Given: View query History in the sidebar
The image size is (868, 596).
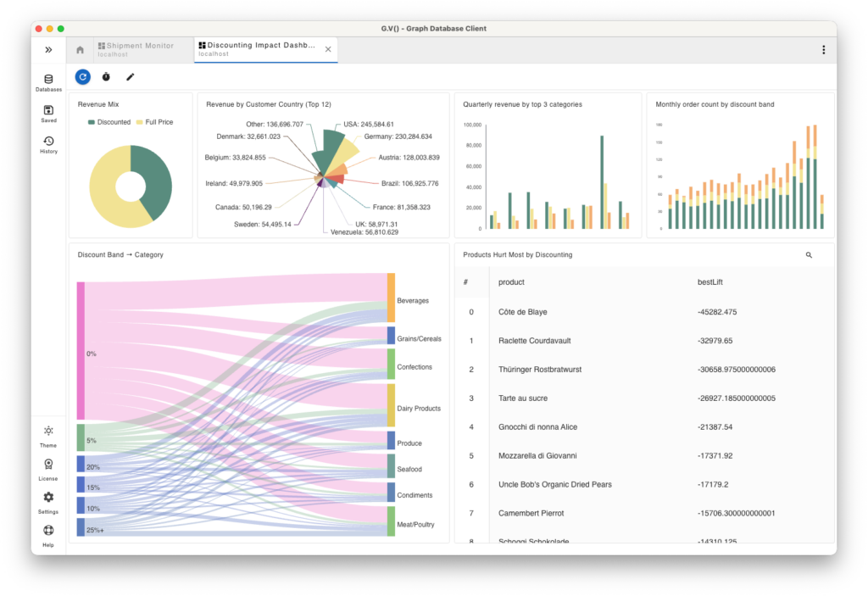Looking at the screenshot, I should (47, 142).
